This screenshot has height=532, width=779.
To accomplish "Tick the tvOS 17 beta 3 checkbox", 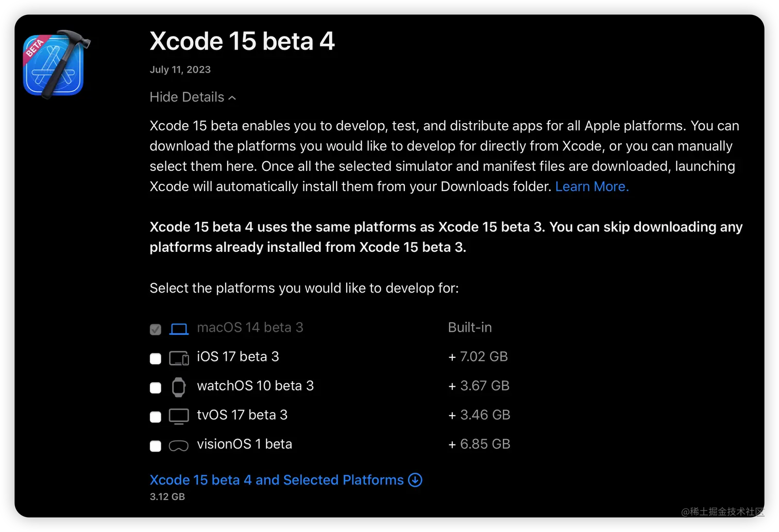I will [156, 417].
